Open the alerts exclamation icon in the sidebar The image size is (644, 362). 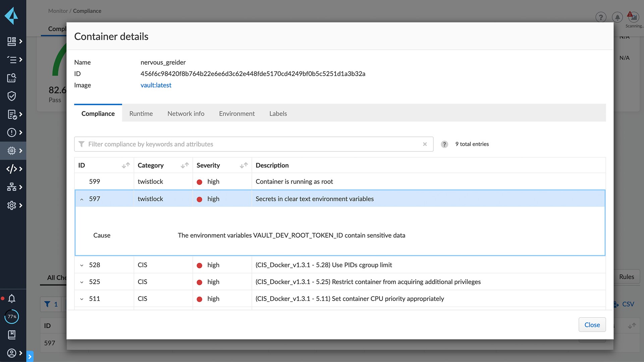(x=12, y=132)
